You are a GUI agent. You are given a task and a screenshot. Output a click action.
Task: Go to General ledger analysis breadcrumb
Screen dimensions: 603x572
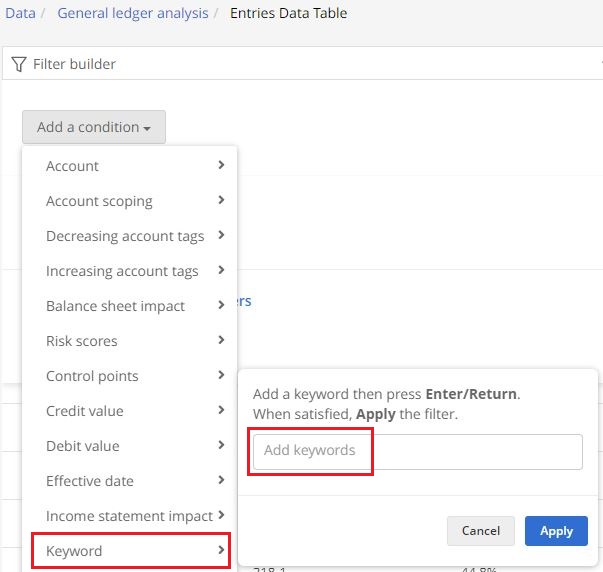(133, 13)
